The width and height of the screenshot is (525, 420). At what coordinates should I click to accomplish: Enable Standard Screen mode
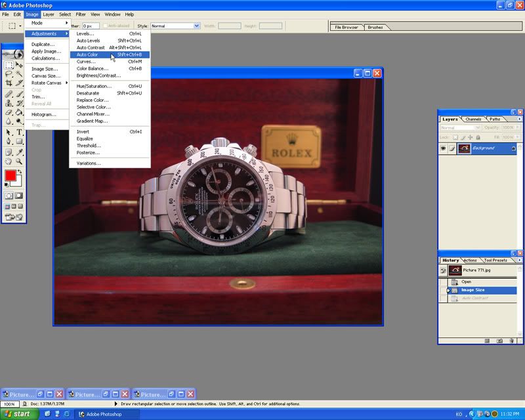point(7,206)
